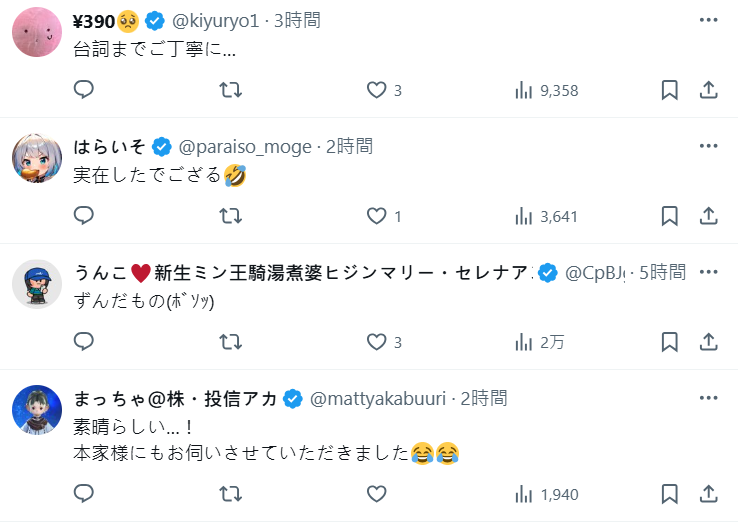Share the ずんだもの tweet
Image resolution: width=738 pixels, height=526 pixels.
click(708, 342)
